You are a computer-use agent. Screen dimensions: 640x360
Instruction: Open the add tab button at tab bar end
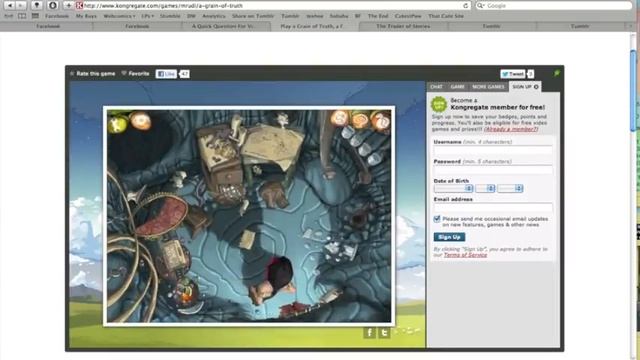click(630, 26)
